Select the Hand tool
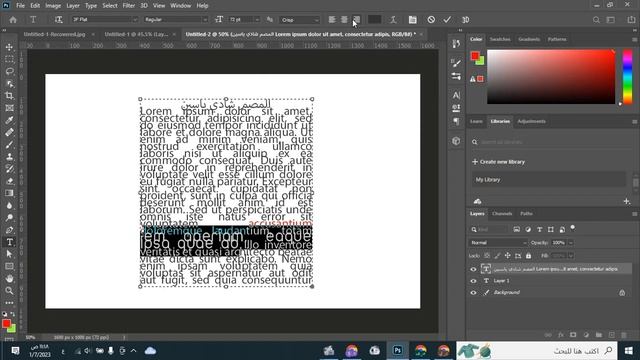The width and height of the screenshot is (640, 360). [x=9, y=279]
